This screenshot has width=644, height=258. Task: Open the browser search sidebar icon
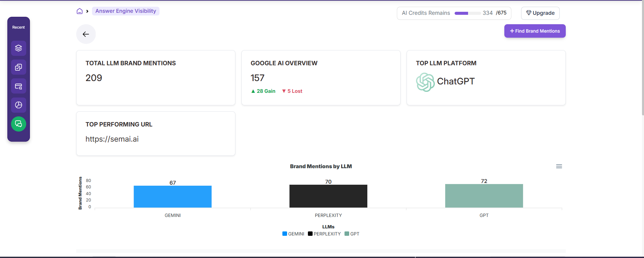[x=18, y=86]
